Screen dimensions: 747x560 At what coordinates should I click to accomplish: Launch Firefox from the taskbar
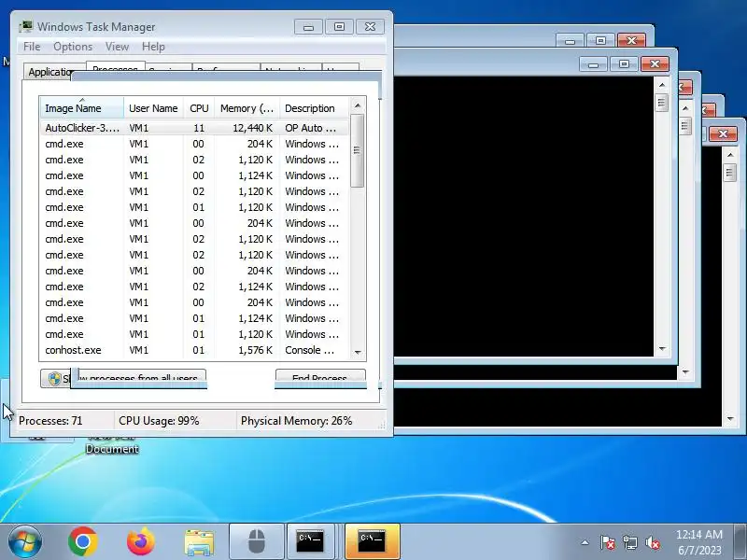141,542
